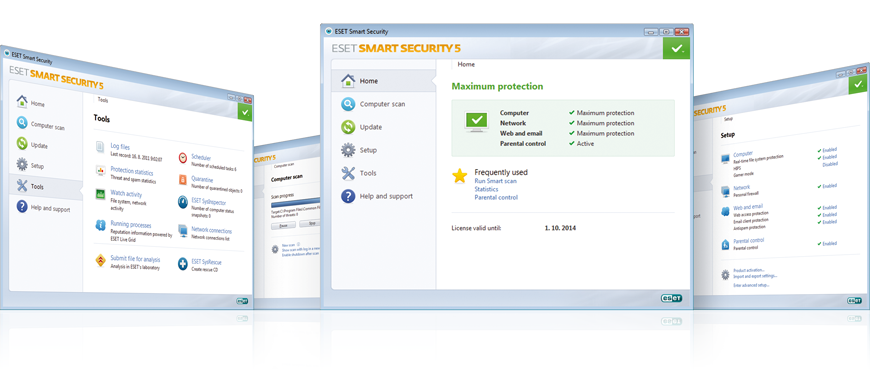The image size is (870, 370).
Task: Toggle Enabled status for Web access protection
Action: (827, 207)
